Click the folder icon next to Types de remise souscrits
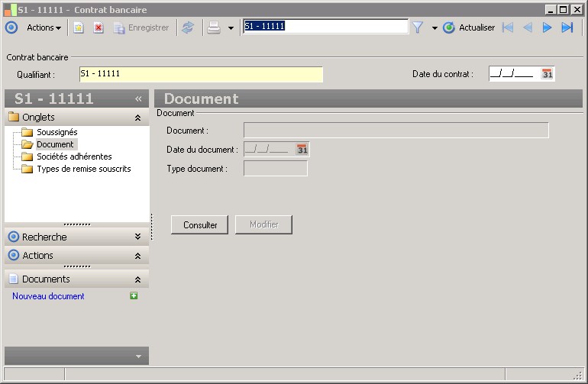Image resolution: width=588 pixels, height=384 pixels. pyautogui.click(x=27, y=169)
